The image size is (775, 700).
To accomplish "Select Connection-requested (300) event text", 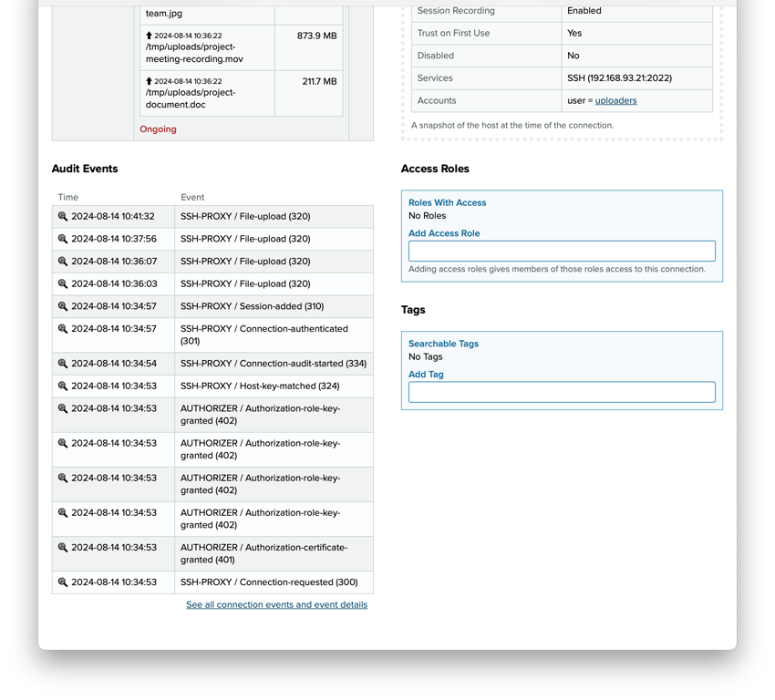I will point(269,582).
